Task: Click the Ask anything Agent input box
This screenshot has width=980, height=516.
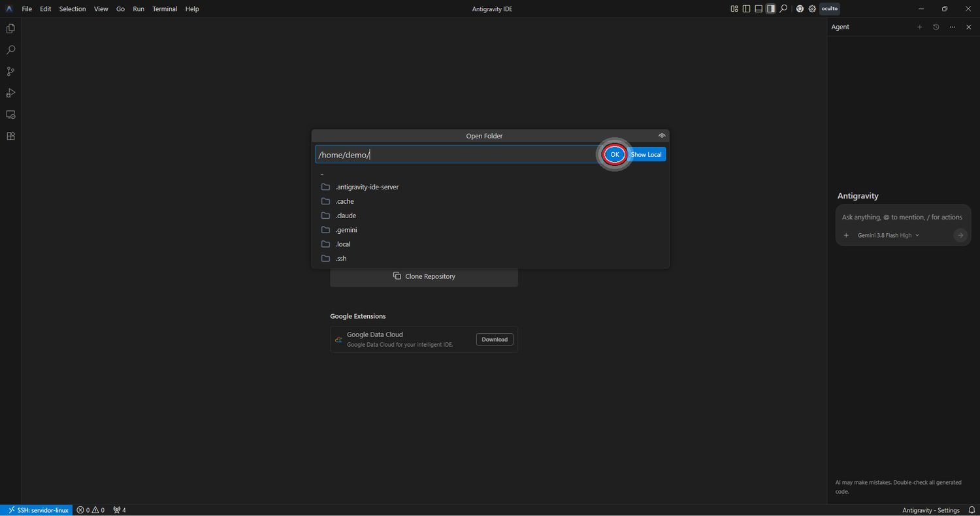Action: tap(903, 217)
